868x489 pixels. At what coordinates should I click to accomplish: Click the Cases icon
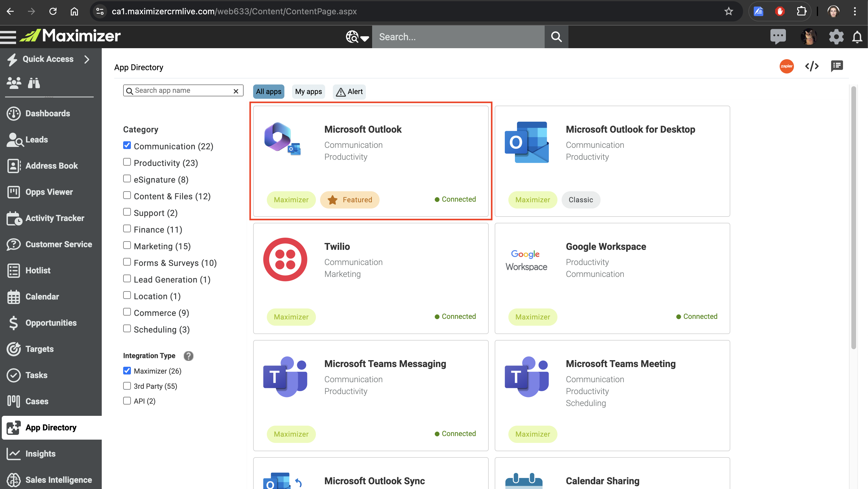tap(13, 401)
